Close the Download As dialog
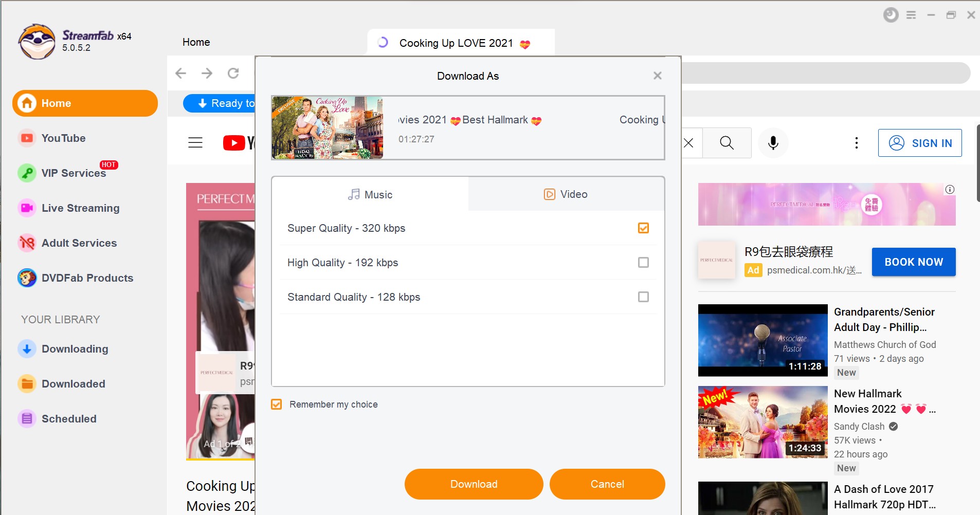Image resolution: width=980 pixels, height=515 pixels. [x=657, y=76]
